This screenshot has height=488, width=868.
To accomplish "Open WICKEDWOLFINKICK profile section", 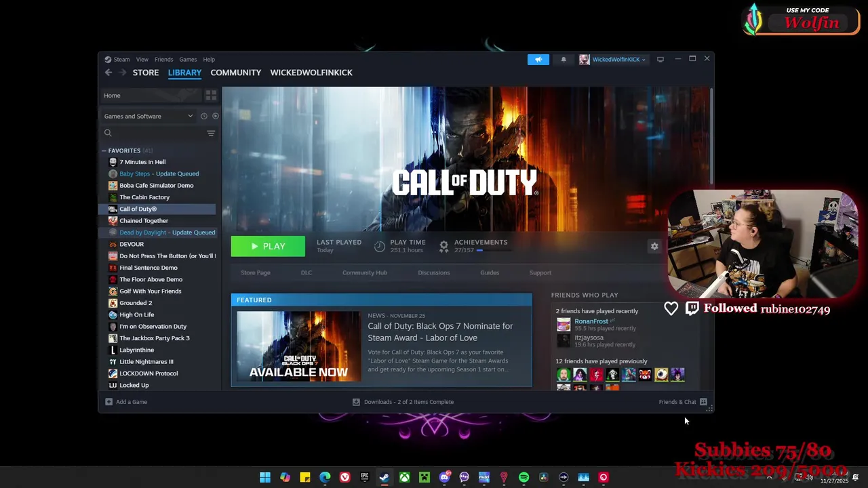I will [311, 73].
